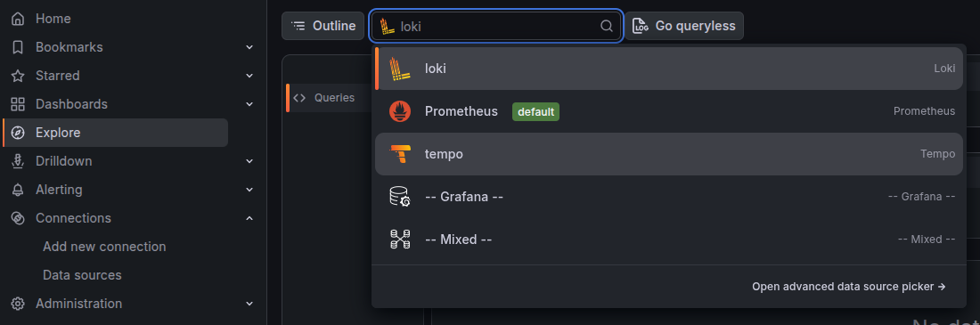Collapse the Connections section chevron
Screen dimensions: 980x325
249,218
